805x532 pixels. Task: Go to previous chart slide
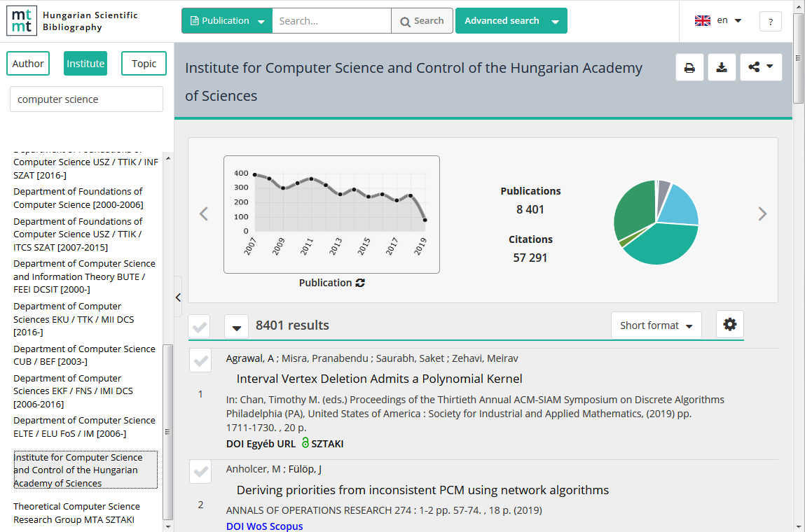point(204,214)
